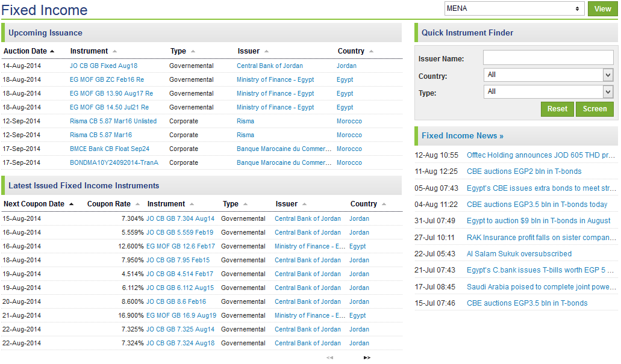Viewport: 621px width, 364px height.
Task: Open JO CB GB 7.95 Feb15 instrument
Action: tap(178, 260)
